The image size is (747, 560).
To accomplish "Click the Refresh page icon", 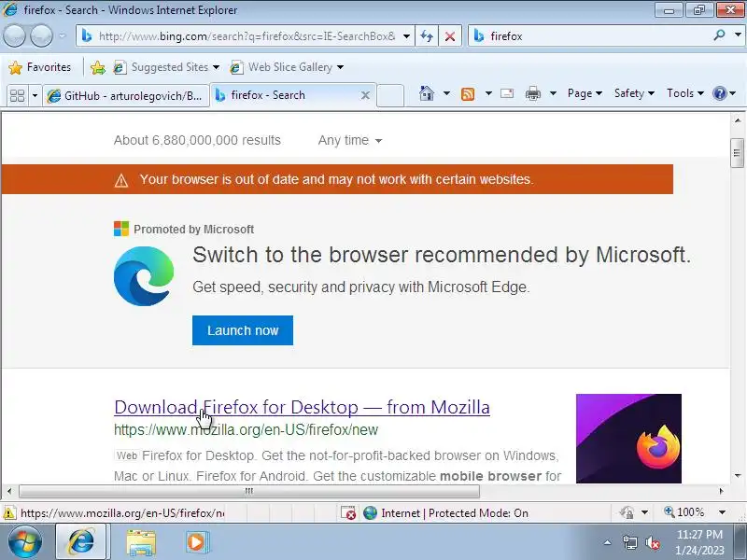I will (x=427, y=36).
